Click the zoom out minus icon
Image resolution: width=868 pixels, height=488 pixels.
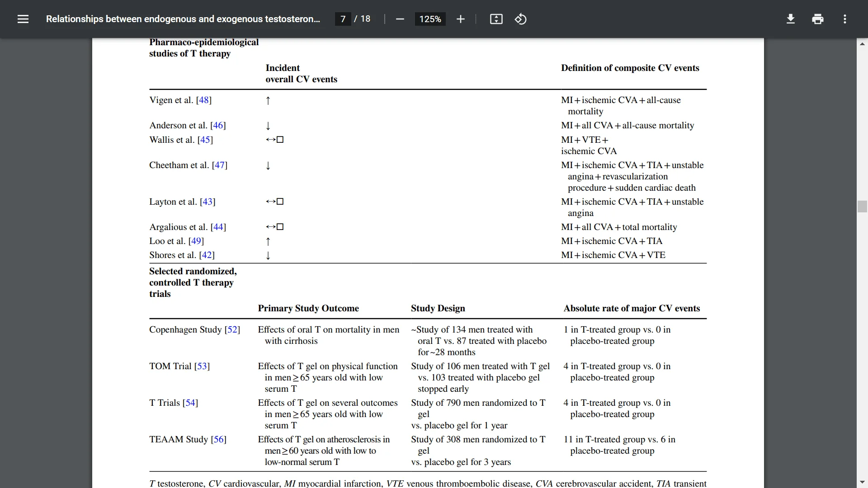coord(400,19)
